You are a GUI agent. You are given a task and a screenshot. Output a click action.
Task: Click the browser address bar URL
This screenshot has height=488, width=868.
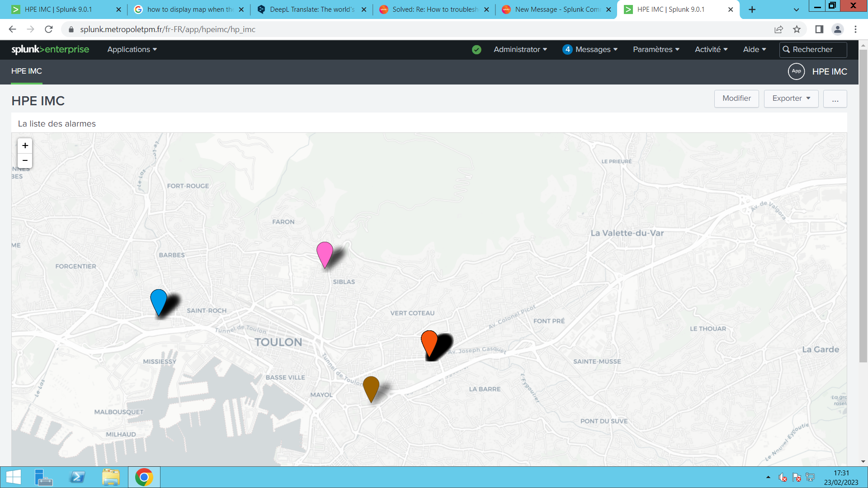pyautogui.click(x=168, y=29)
